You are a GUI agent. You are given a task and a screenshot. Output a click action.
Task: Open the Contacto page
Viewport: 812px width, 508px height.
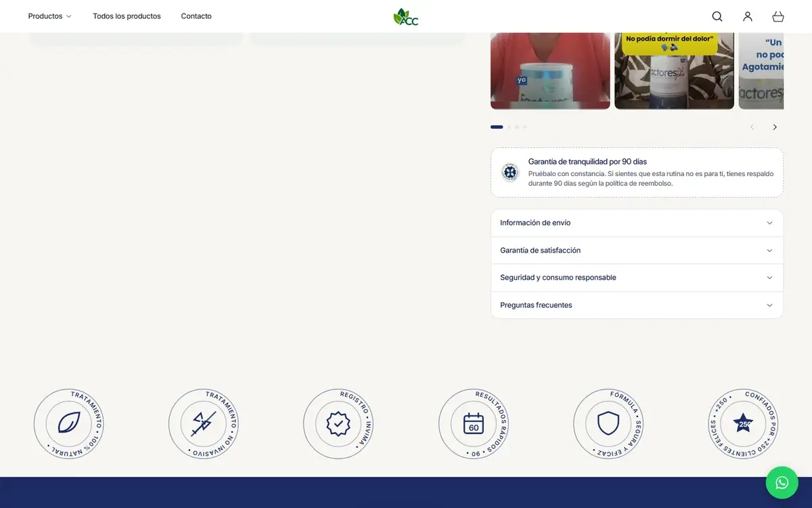pyautogui.click(x=196, y=16)
